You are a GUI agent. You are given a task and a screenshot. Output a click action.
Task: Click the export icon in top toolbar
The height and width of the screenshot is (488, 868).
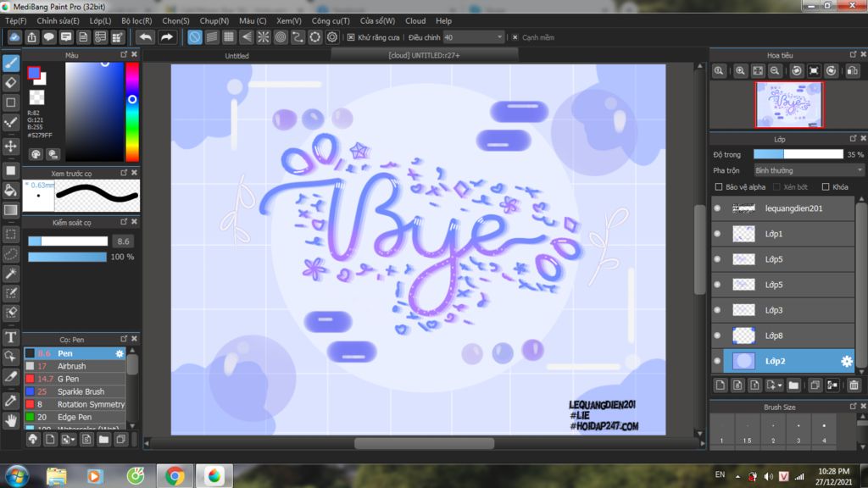point(31,37)
